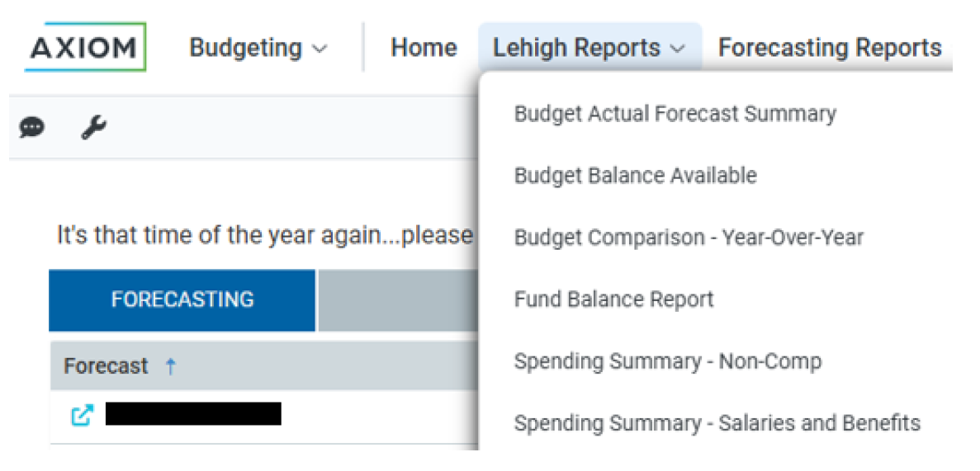Click the chevron beside Lehigh Reports
Image resolution: width=980 pixels, height=471 pixels.
678,49
